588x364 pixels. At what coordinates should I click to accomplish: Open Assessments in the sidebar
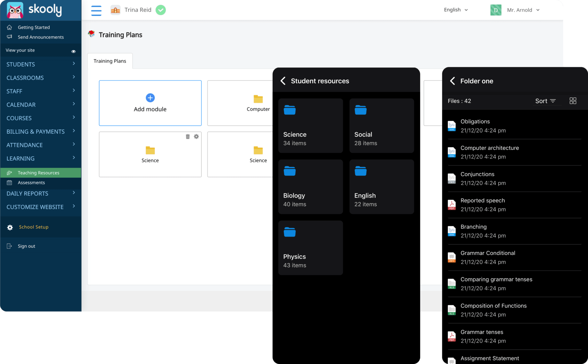tap(31, 183)
